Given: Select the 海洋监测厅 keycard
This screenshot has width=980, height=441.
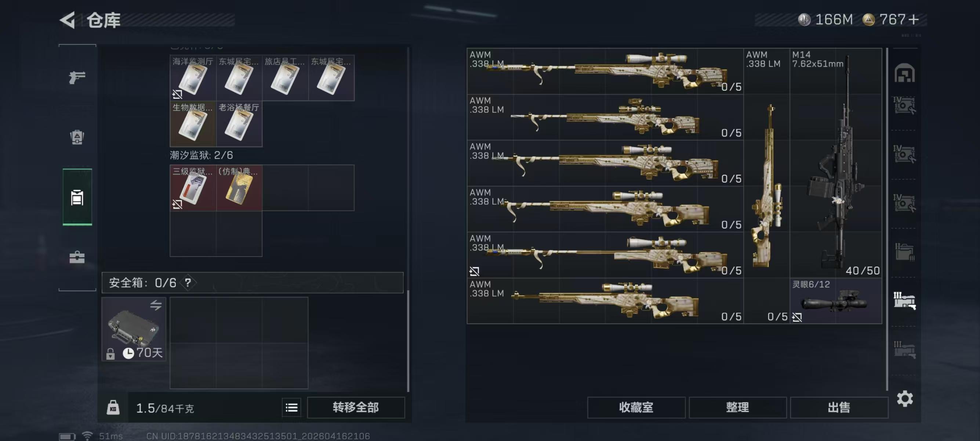Looking at the screenshot, I should pos(193,78).
